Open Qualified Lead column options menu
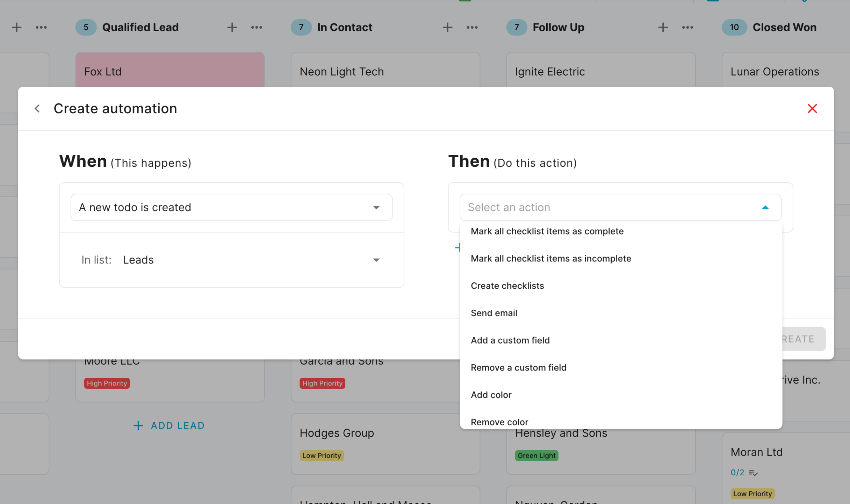This screenshot has width=850, height=504. tap(257, 27)
